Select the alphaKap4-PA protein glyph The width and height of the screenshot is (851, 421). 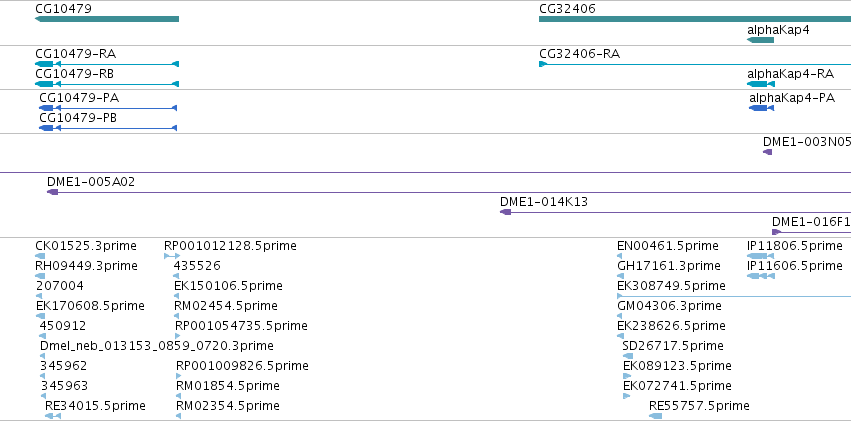pos(761,108)
